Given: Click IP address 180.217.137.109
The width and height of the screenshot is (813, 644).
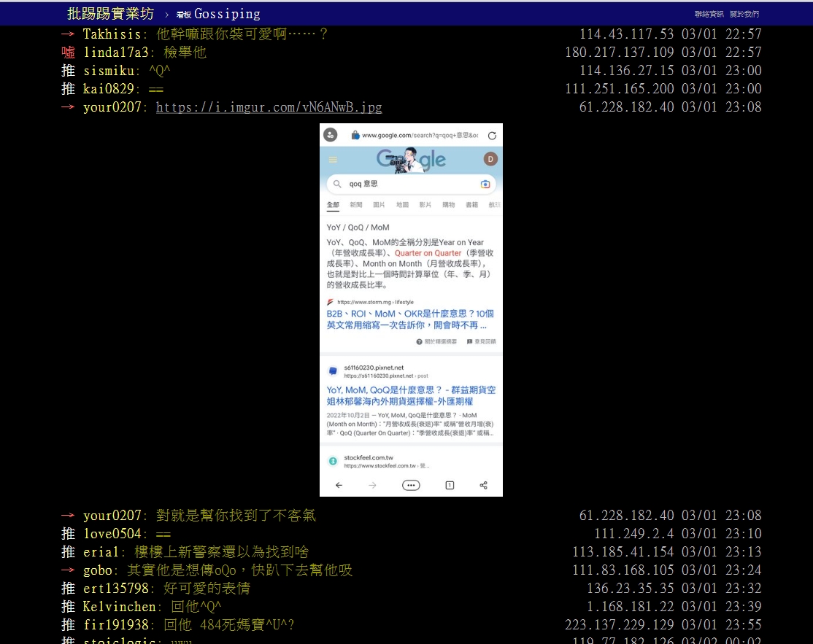Looking at the screenshot, I should click(619, 53).
